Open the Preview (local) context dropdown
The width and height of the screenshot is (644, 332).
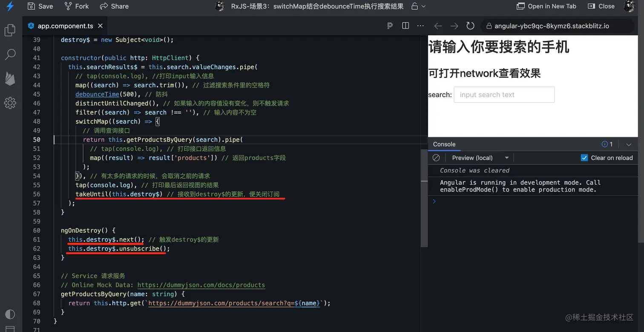click(480, 158)
